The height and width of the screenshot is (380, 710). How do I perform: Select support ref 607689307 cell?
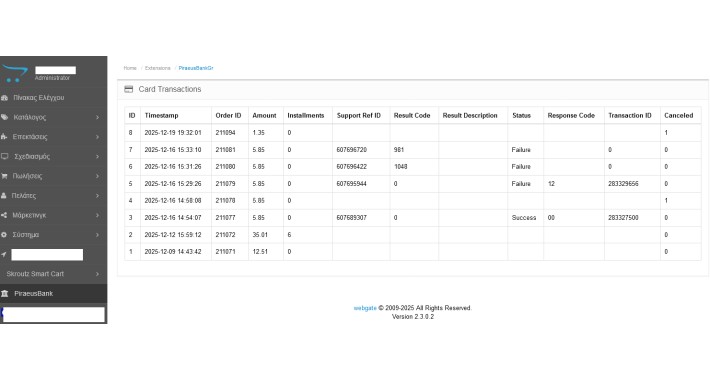351,218
